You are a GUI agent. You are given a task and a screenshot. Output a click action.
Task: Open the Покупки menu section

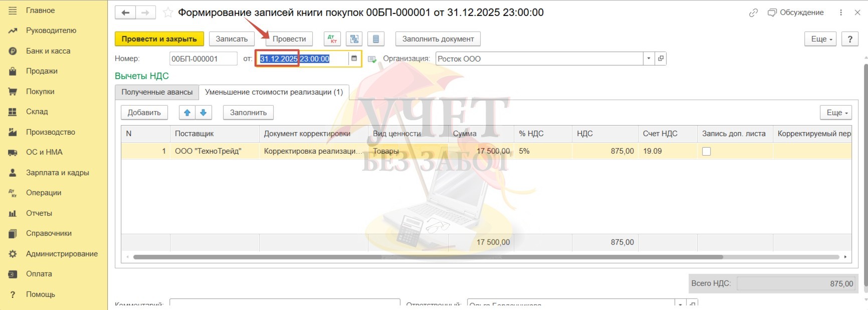[x=40, y=92]
